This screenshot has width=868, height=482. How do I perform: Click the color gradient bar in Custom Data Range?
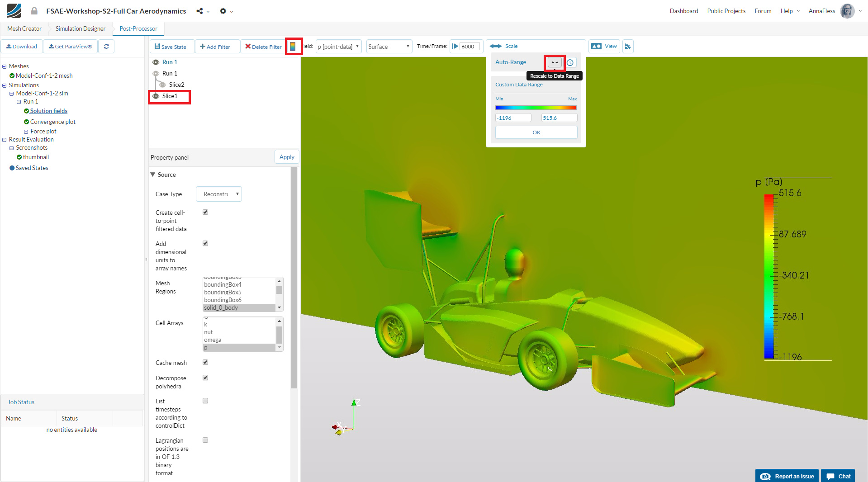536,107
